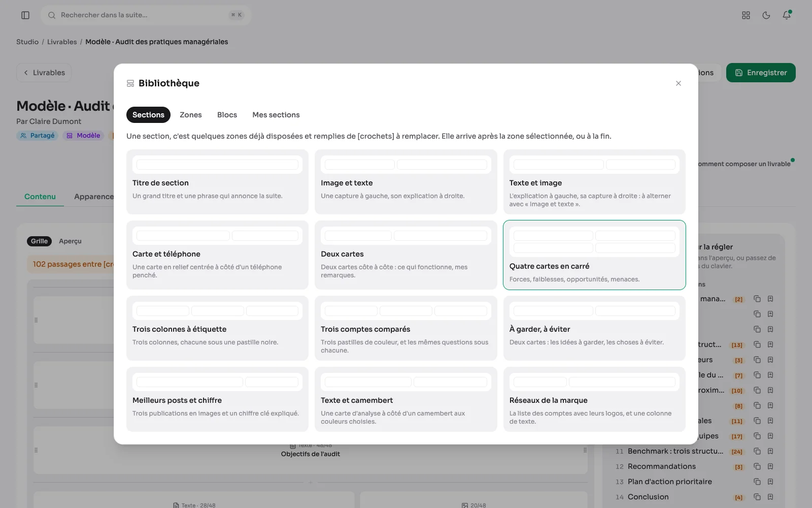Viewport: 812px width, 508px height.
Task: Switch view to Grille
Action: point(39,241)
